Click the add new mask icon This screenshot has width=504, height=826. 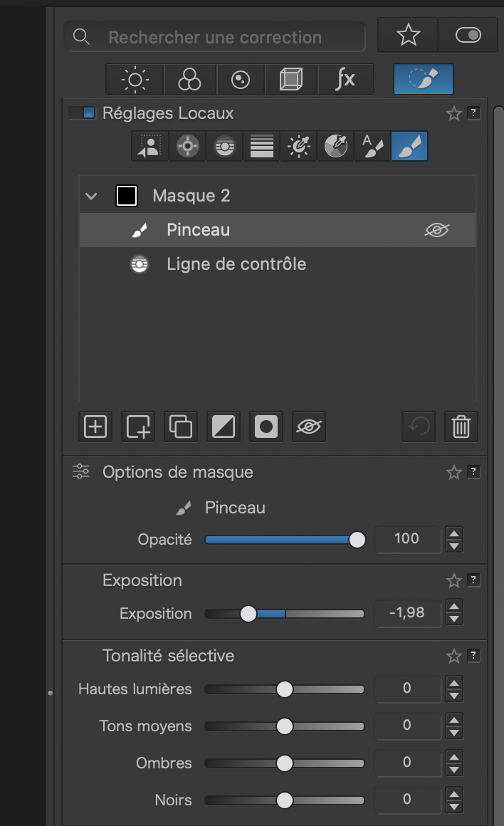(95, 427)
